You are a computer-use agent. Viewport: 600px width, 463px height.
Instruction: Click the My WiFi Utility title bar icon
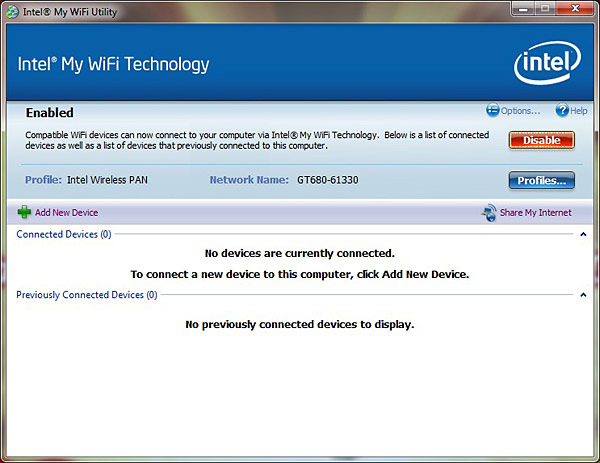11,11
